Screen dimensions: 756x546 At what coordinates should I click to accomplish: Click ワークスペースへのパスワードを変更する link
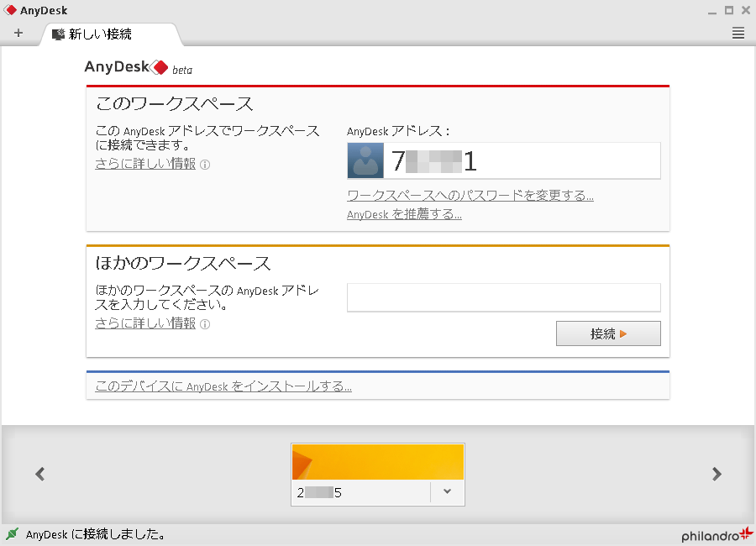tap(470, 196)
